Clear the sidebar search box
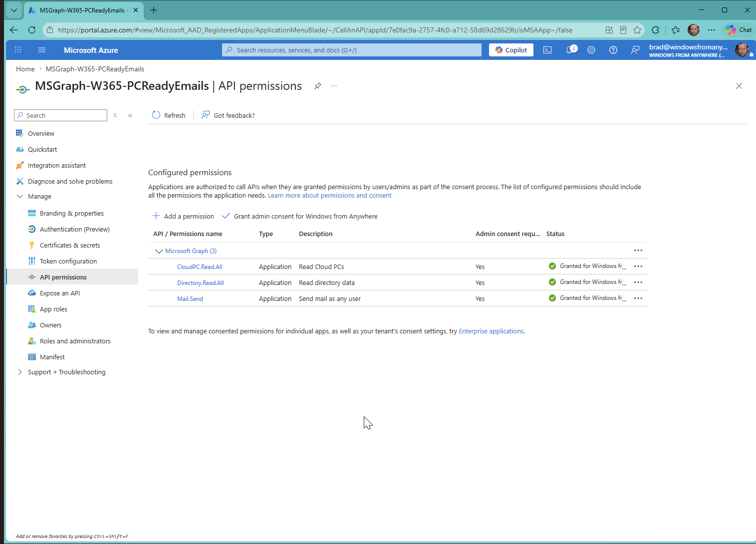This screenshot has width=756, height=544. (115, 115)
